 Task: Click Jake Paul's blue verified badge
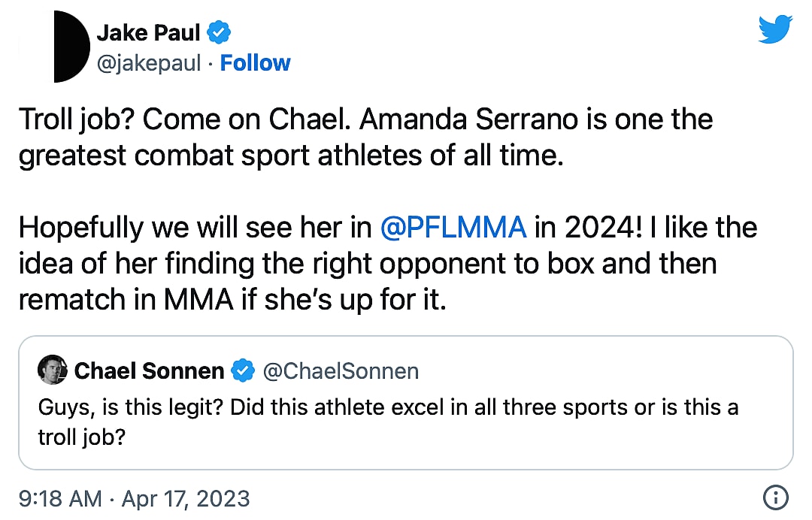[219, 32]
